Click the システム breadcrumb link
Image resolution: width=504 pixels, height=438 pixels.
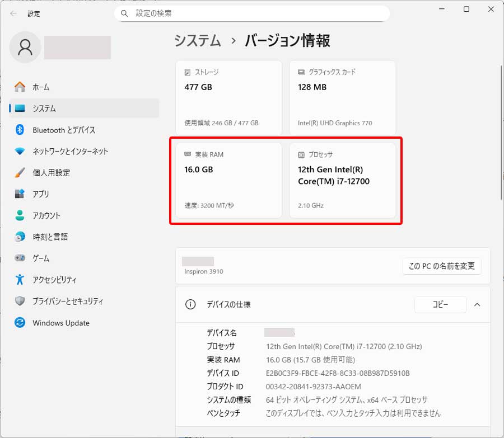(197, 41)
